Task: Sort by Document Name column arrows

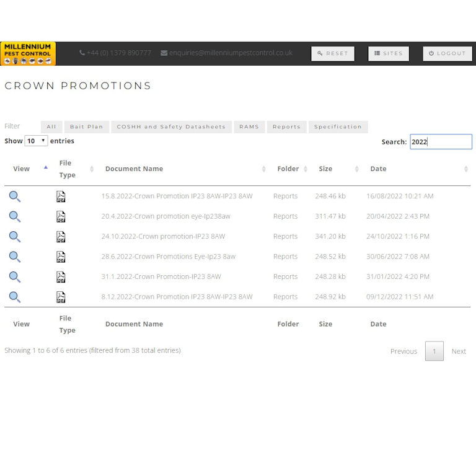Action: pos(263,169)
